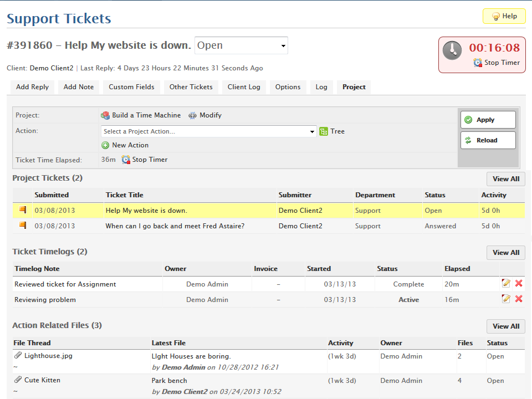Click the green New Action plus icon

pos(105,145)
